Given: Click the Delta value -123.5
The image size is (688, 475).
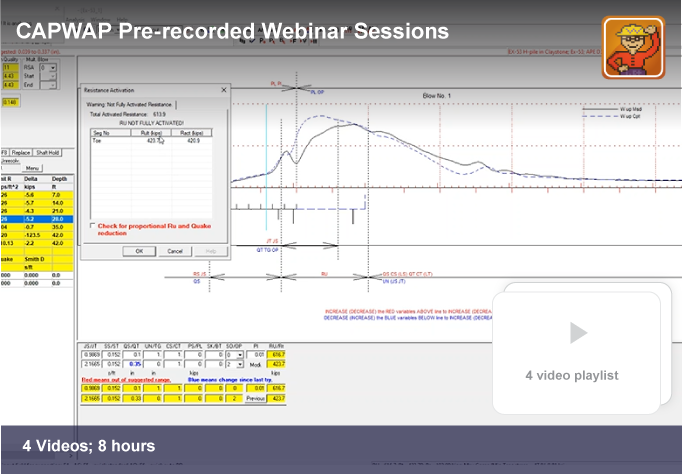Looking at the screenshot, I should coord(32,235).
